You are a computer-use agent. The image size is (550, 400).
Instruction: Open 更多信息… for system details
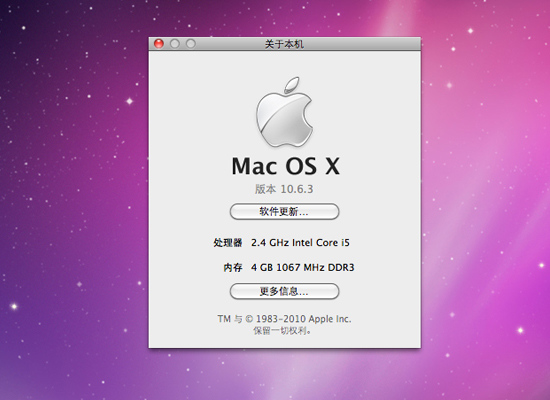tap(284, 291)
